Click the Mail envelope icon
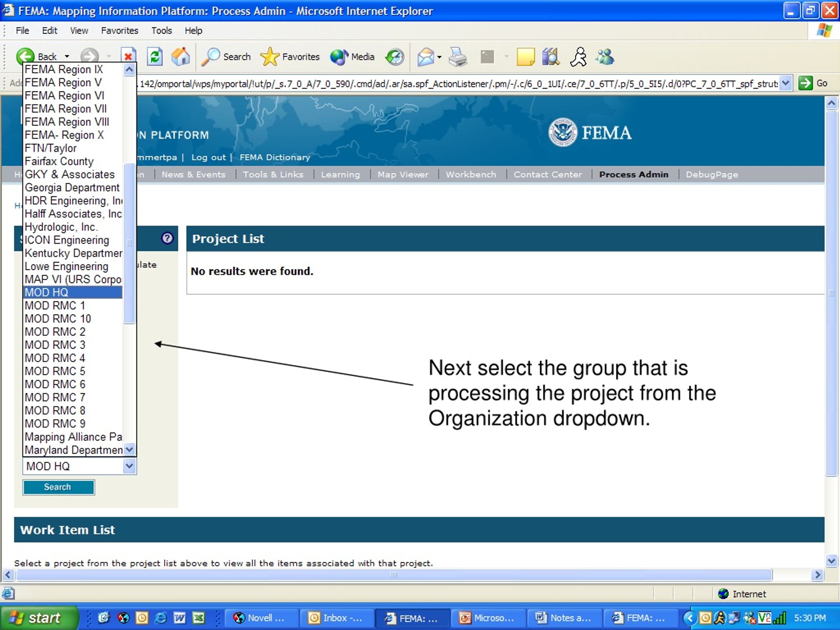This screenshot has height=630, width=840. pyautogui.click(x=426, y=57)
